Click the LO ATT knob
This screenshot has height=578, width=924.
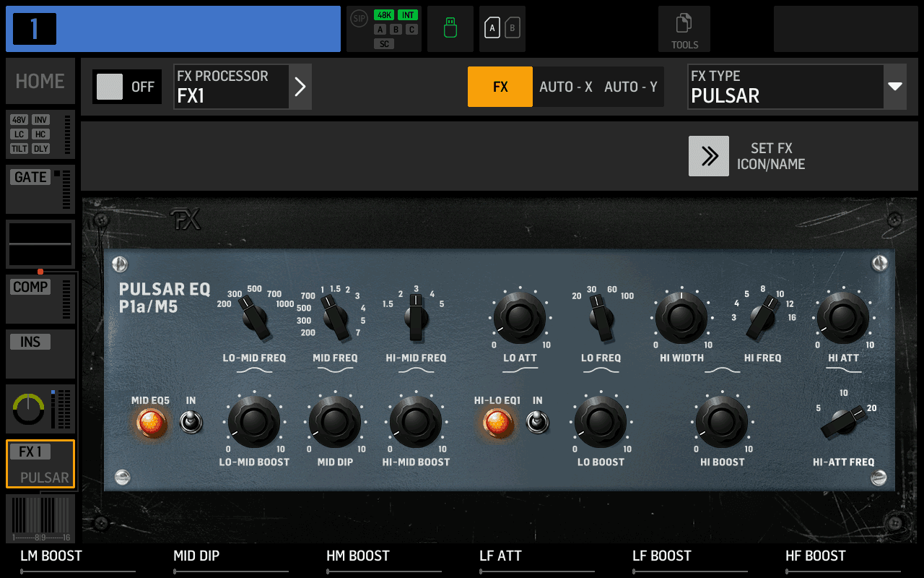coord(520,318)
